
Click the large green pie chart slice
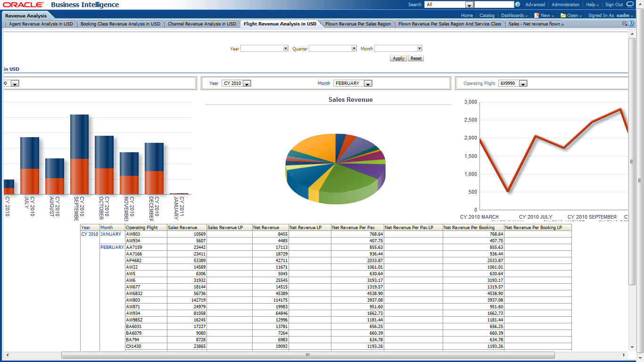tap(349, 181)
